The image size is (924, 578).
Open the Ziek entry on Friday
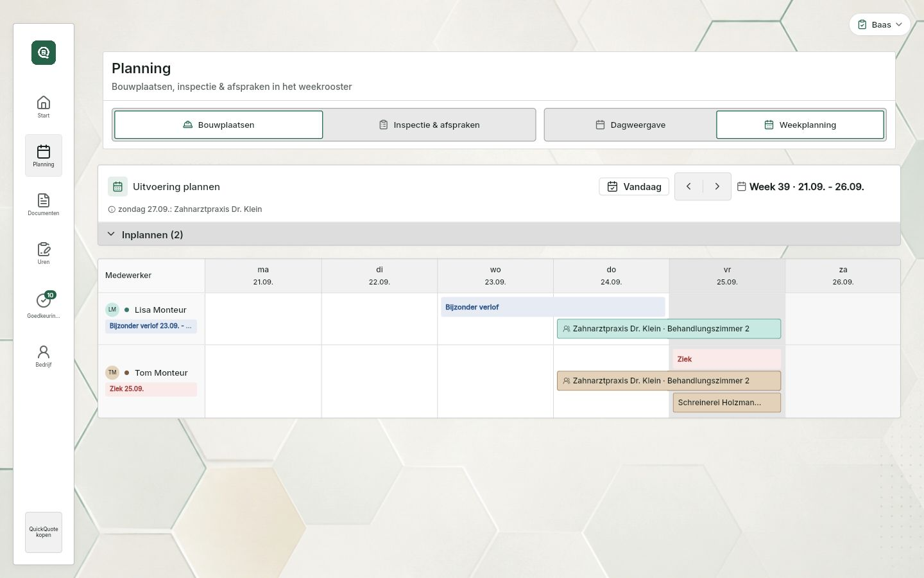click(726, 359)
